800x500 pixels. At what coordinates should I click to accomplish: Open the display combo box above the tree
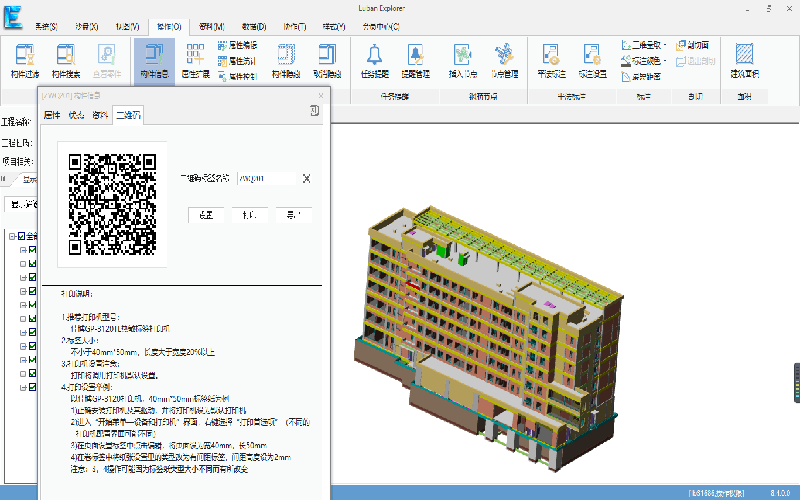[x=21, y=205]
